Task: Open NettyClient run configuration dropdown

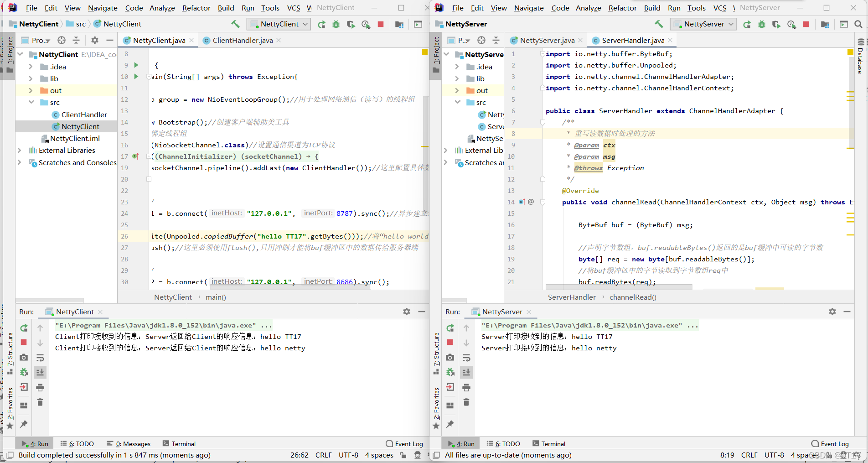Action: [279, 24]
